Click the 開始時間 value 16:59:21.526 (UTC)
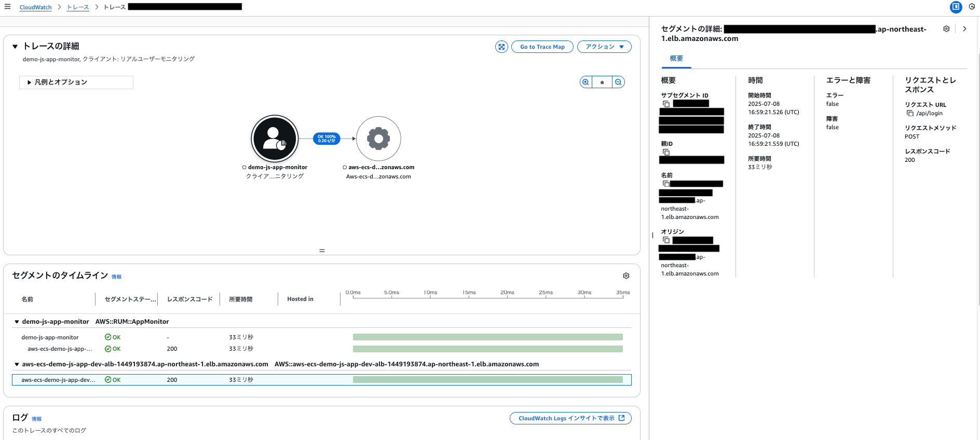Viewport: 980px width, 440px height. [x=773, y=112]
